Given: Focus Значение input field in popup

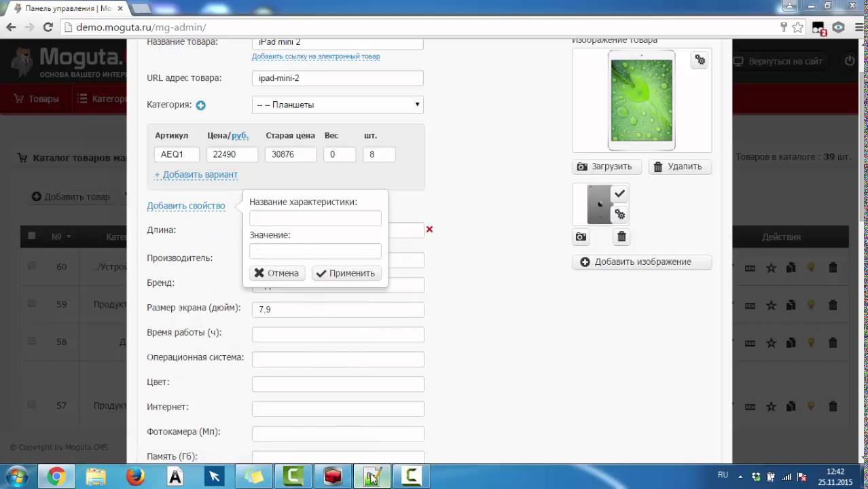Looking at the screenshot, I should point(315,251).
